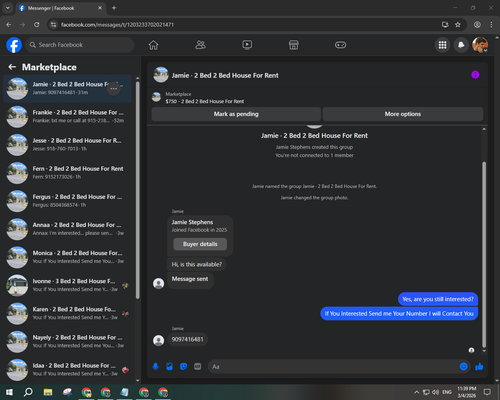Open Buyer details for Jamie Stephens
500x400 pixels.
tap(200, 244)
